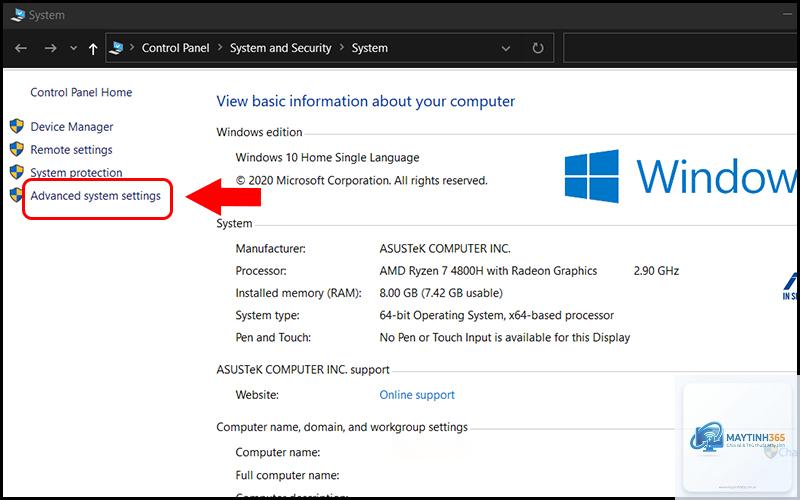Open the ASUS Online support link
The image size is (800, 500).
point(417,395)
